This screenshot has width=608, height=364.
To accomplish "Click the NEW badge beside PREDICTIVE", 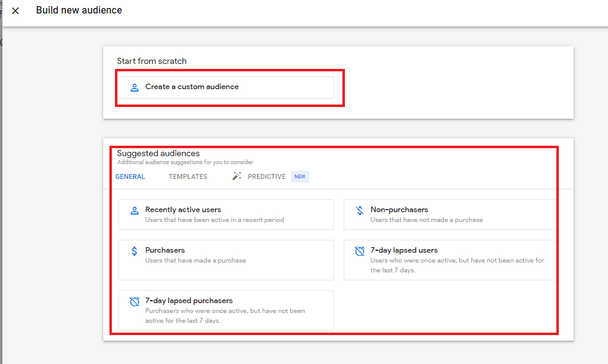I will [300, 176].
